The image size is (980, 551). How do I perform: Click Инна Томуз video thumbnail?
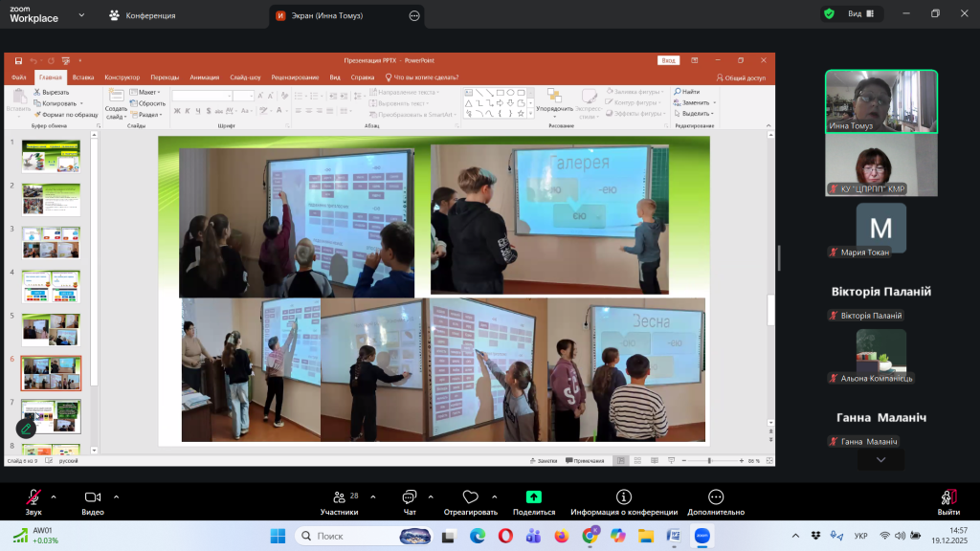pos(880,100)
